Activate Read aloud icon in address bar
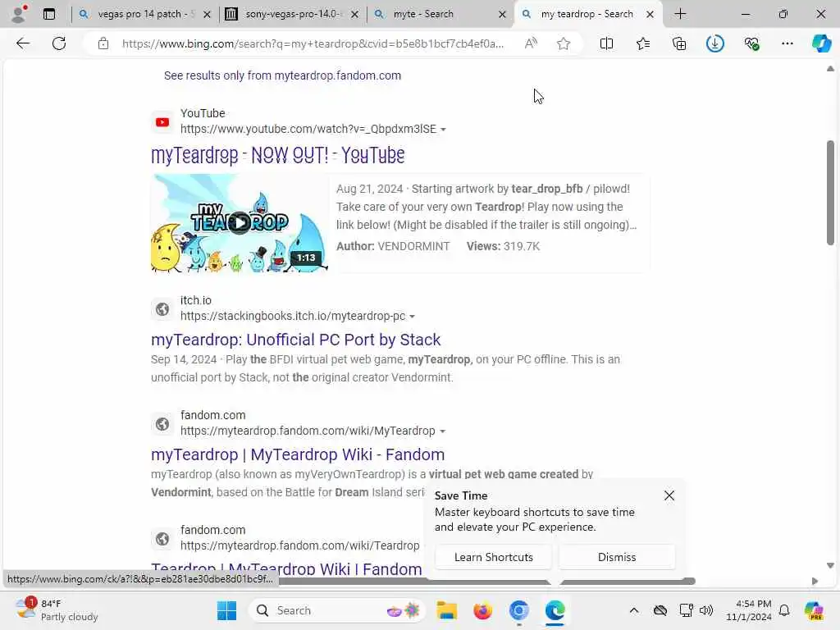Screen dimensions: 840x630 531,43
